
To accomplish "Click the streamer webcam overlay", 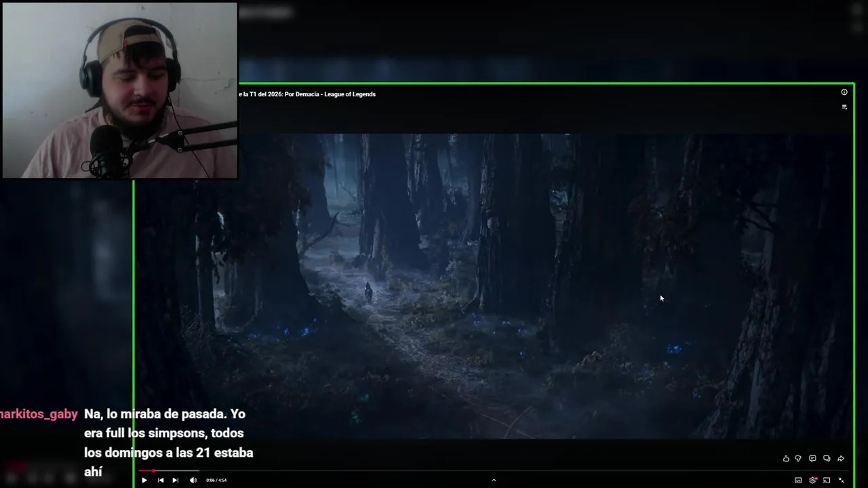I will click(x=119, y=90).
